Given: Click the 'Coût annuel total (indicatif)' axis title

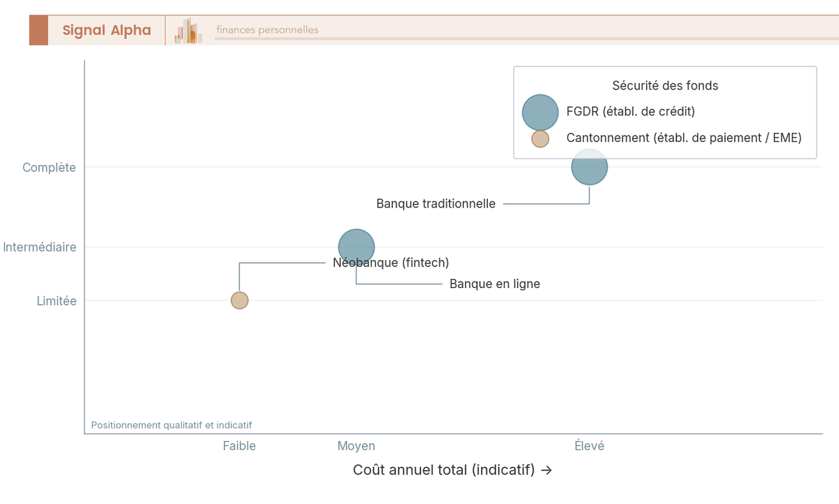Looking at the screenshot, I should point(452,470).
